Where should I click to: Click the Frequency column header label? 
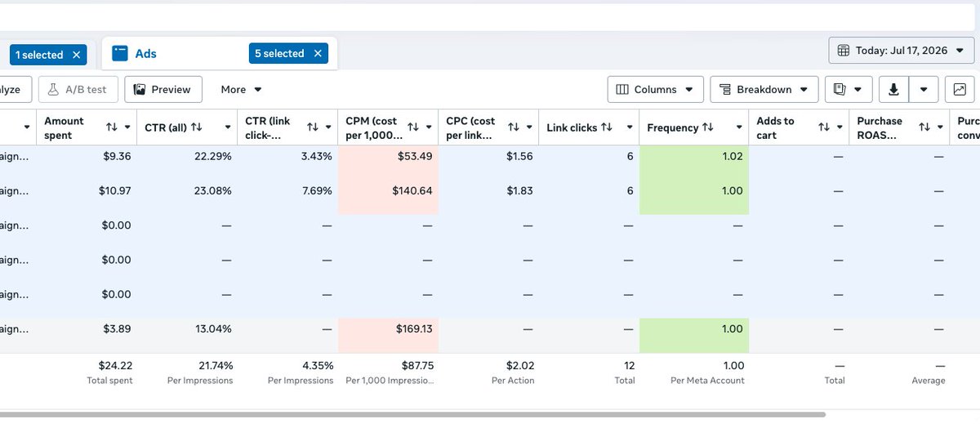pos(672,127)
